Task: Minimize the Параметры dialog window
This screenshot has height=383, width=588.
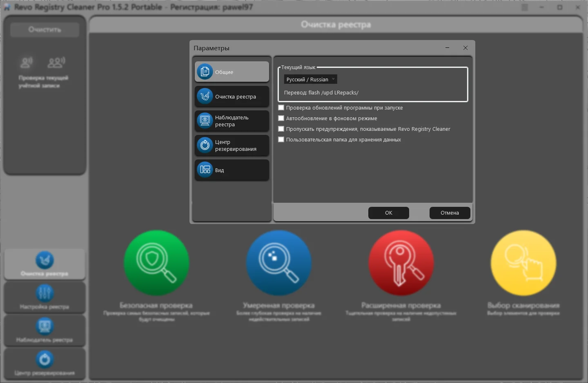Action: pos(447,48)
